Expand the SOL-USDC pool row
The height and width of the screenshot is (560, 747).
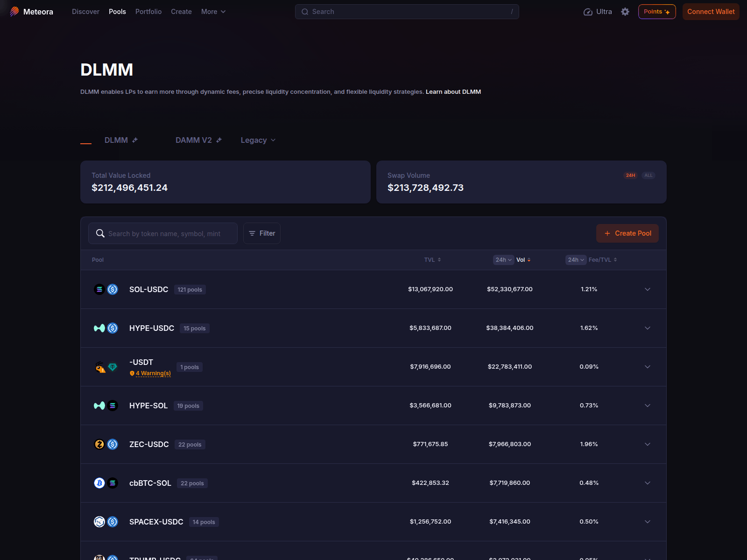coord(648,289)
